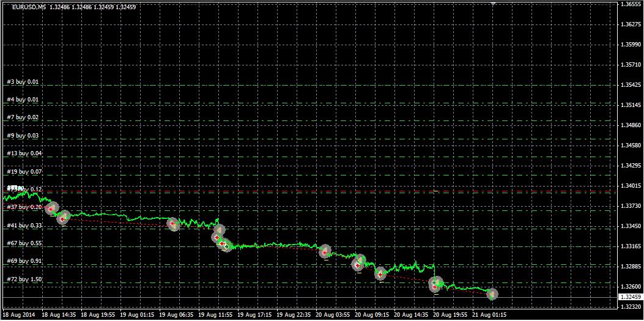
Task: Select order label #69 buy 0.91
Action: point(24,261)
